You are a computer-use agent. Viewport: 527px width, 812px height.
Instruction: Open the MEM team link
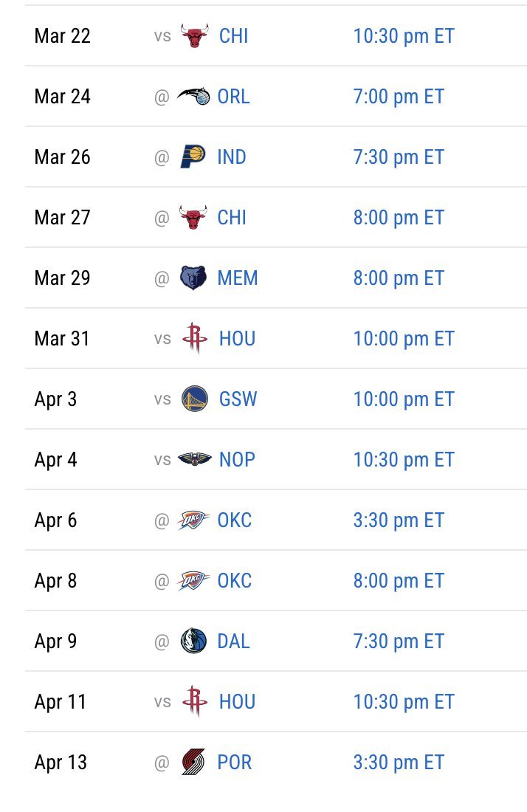tap(237, 278)
